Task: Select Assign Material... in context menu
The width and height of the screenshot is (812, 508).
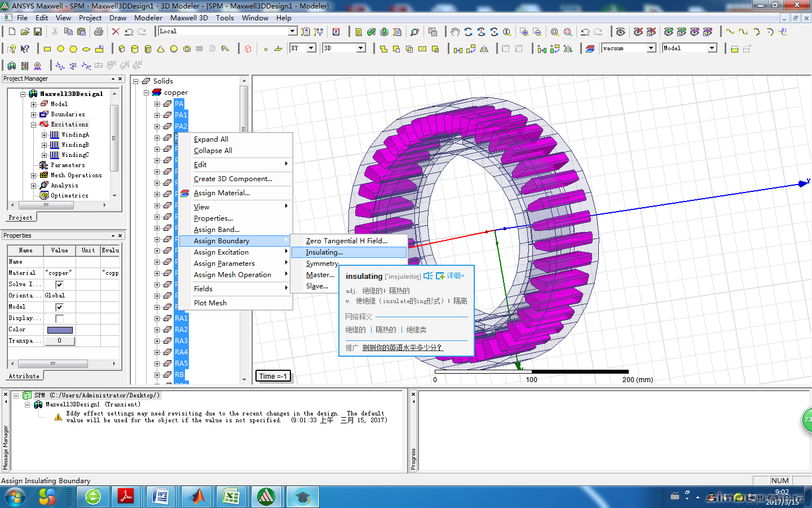Action: (x=235, y=193)
